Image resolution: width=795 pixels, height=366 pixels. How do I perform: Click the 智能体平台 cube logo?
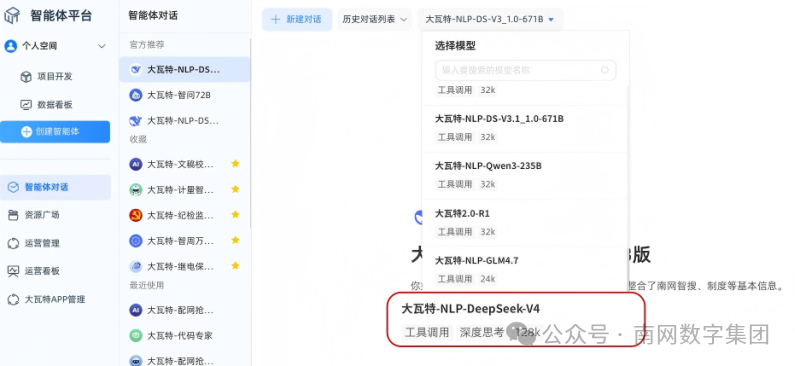click(12, 15)
